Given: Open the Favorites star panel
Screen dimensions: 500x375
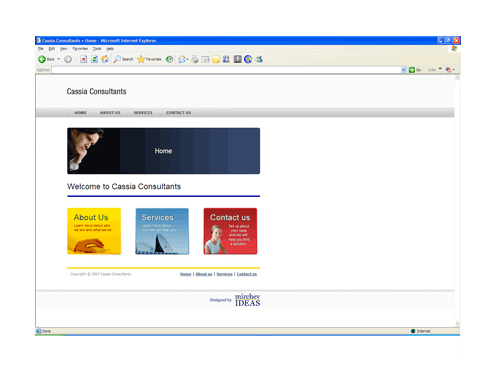Looking at the screenshot, I should 149,59.
